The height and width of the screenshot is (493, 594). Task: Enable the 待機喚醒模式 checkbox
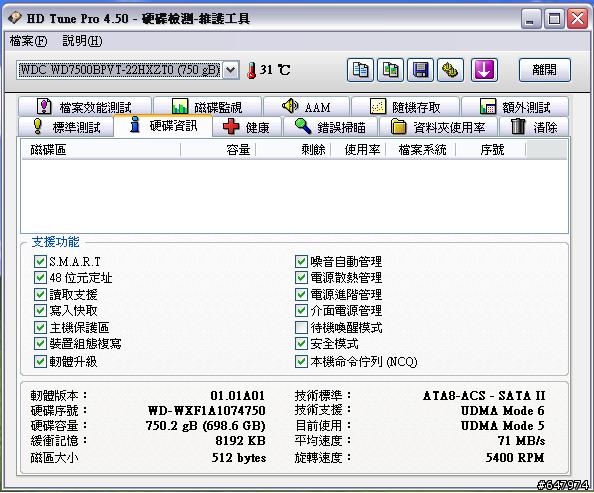[301, 327]
